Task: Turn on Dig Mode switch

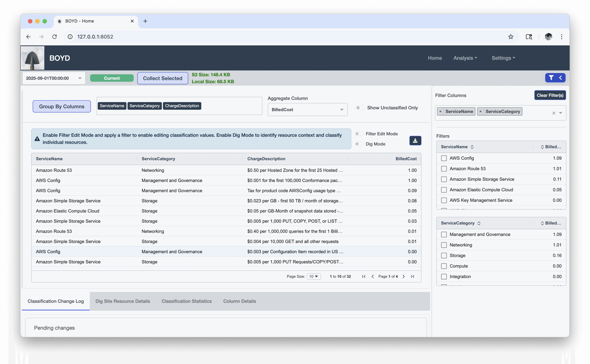Action: click(x=359, y=144)
